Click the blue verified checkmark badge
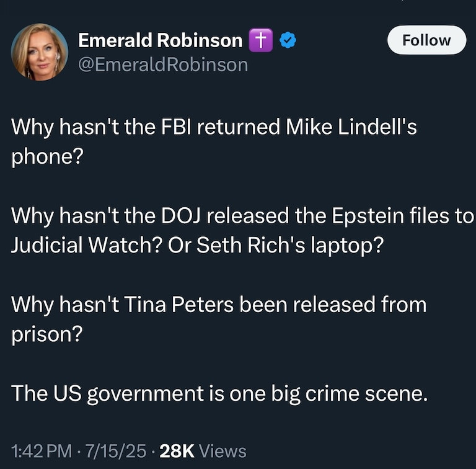476x469 pixels. [287, 40]
